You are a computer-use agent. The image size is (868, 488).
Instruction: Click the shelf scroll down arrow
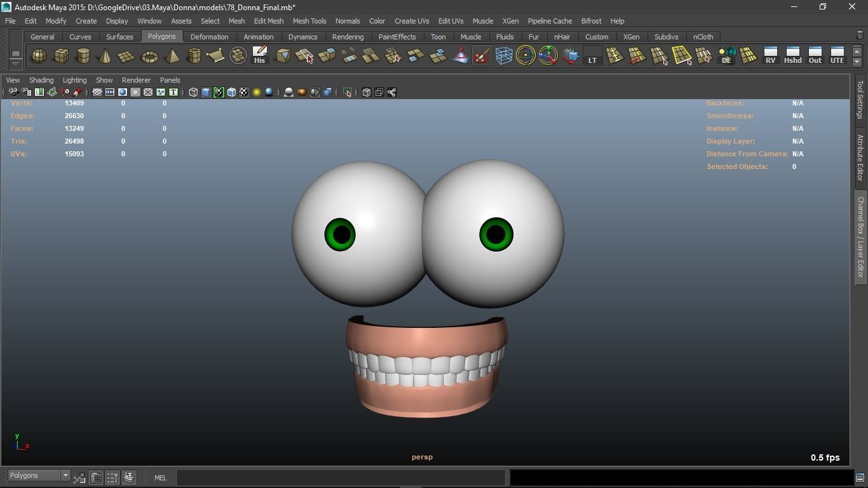pyautogui.click(x=857, y=62)
